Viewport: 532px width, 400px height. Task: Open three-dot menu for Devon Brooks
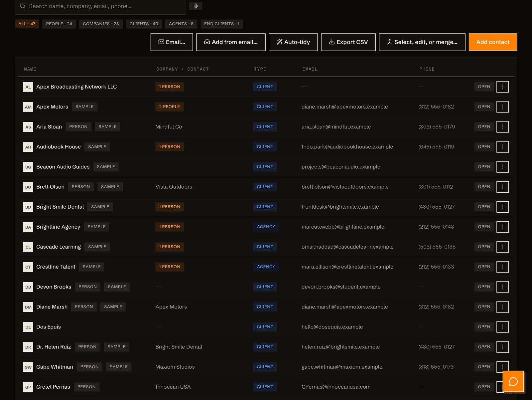(502, 287)
